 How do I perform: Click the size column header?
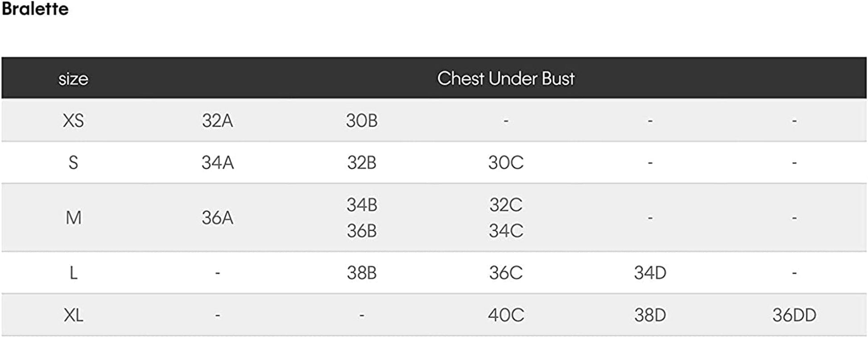point(73,79)
